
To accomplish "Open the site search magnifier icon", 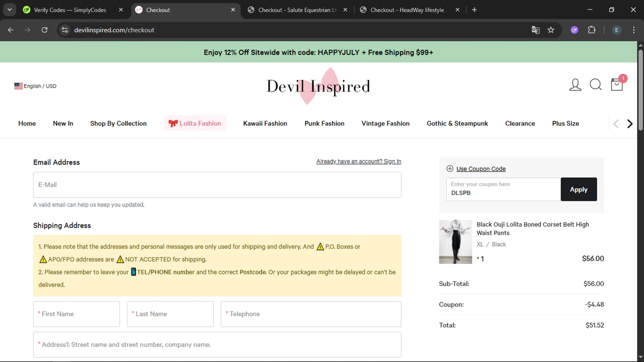I will (x=595, y=85).
